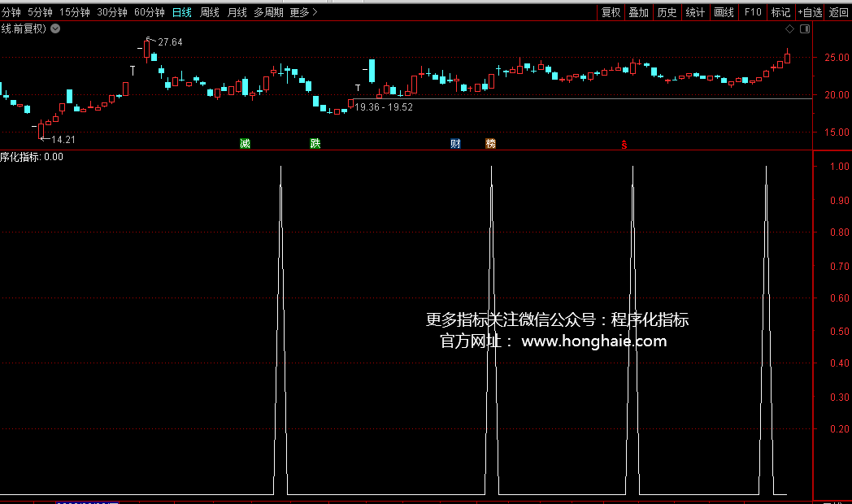Click the 叠加 overlay button
This screenshot has height=504, width=852.
639,12
